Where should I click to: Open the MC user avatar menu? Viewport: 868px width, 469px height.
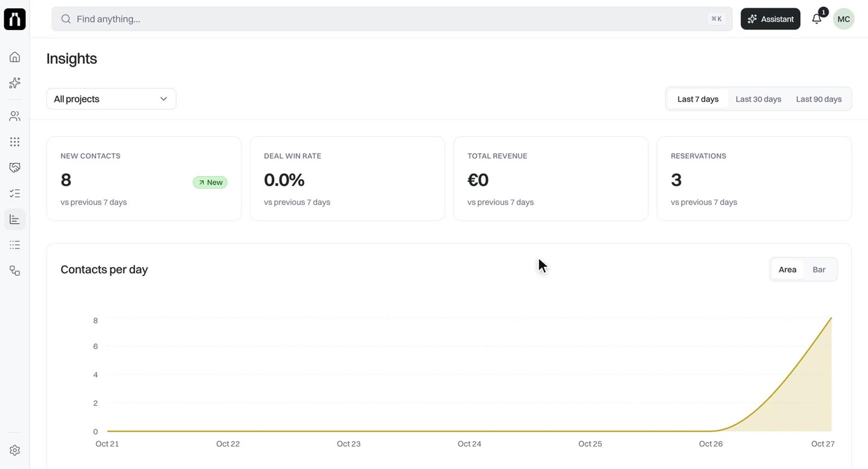[843, 19]
